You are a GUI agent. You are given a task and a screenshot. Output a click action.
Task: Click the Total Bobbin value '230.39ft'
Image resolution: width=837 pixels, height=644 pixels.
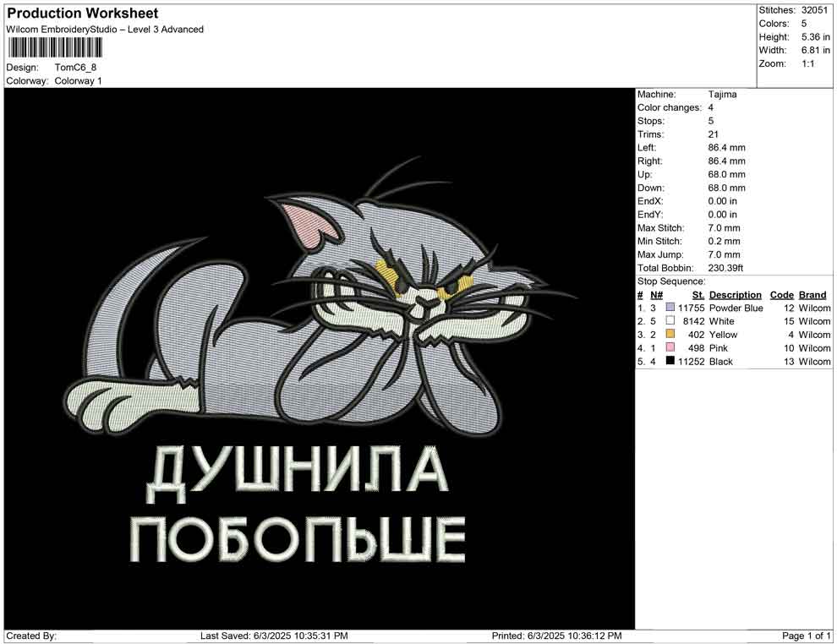click(x=725, y=268)
